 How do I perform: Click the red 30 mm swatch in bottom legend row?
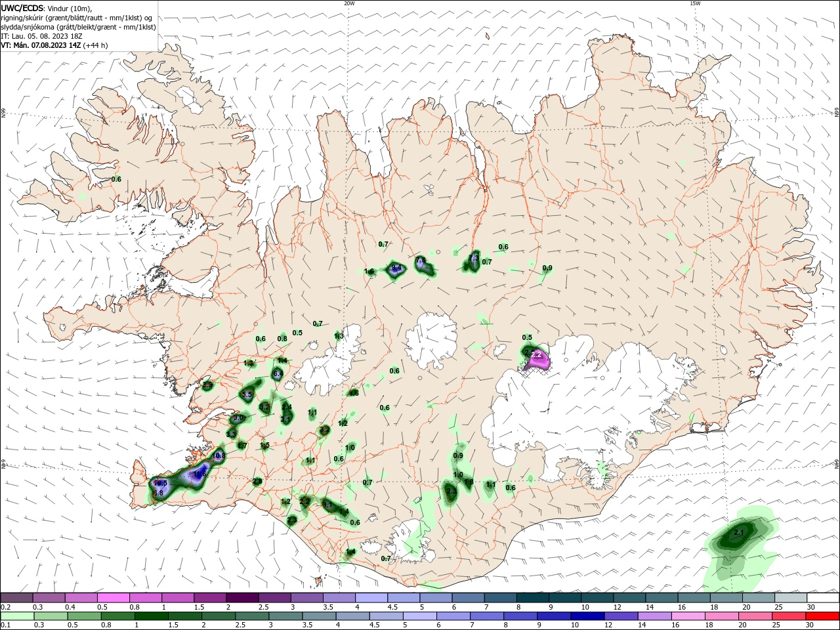pyautogui.click(x=823, y=616)
